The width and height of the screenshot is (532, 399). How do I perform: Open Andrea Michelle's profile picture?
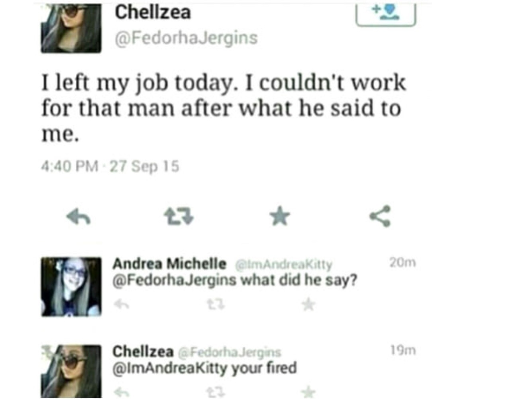coord(71,287)
